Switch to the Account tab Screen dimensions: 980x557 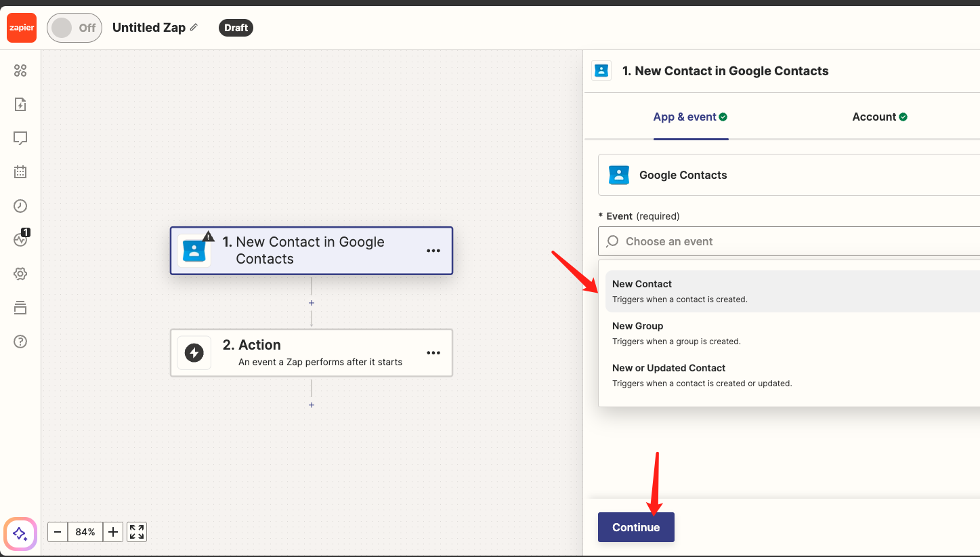point(880,117)
